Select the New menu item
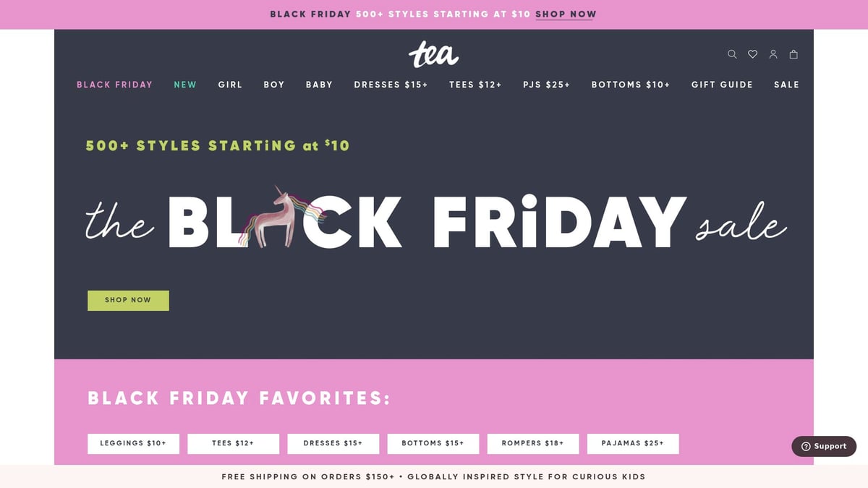Screen dimensions: 868x488 click(x=185, y=85)
